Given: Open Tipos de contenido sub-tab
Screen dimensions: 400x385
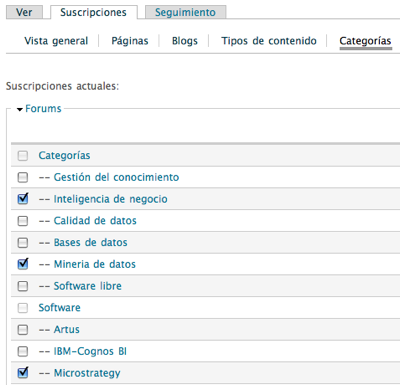Looking at the screenshot, I should click(x=269, y=41).
